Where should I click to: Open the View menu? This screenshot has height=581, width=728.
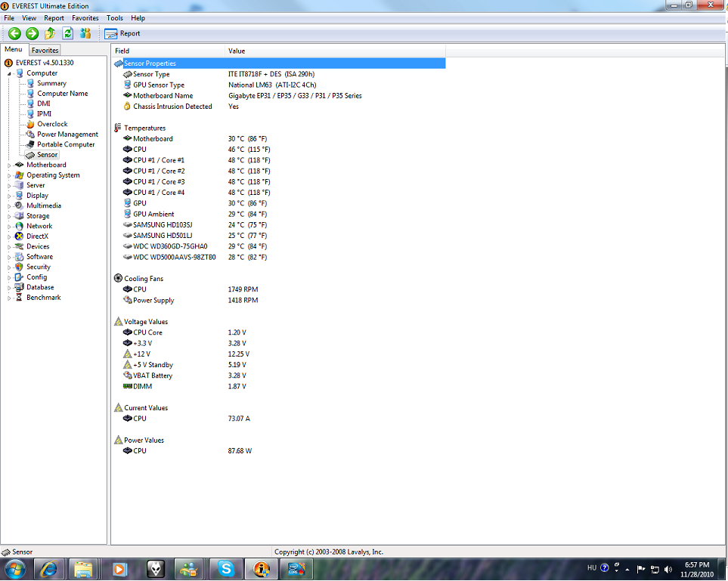[29, 18]
